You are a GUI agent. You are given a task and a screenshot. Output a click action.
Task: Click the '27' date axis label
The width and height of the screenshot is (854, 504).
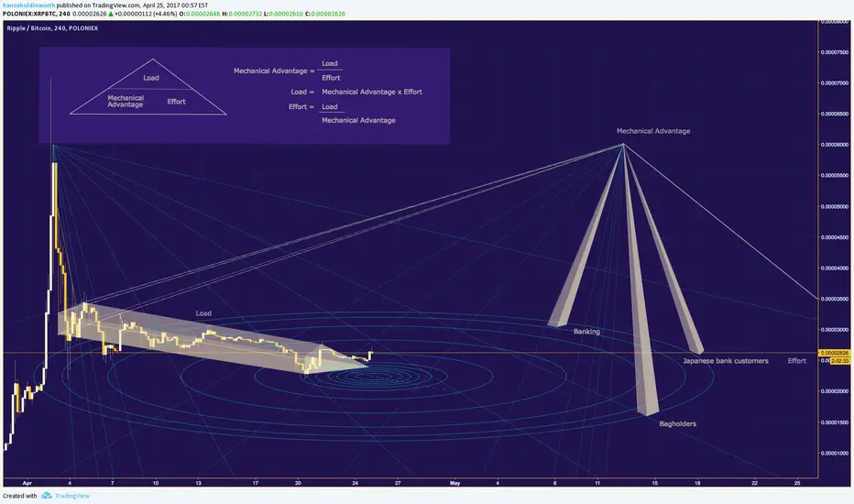(x=398, y=483)
